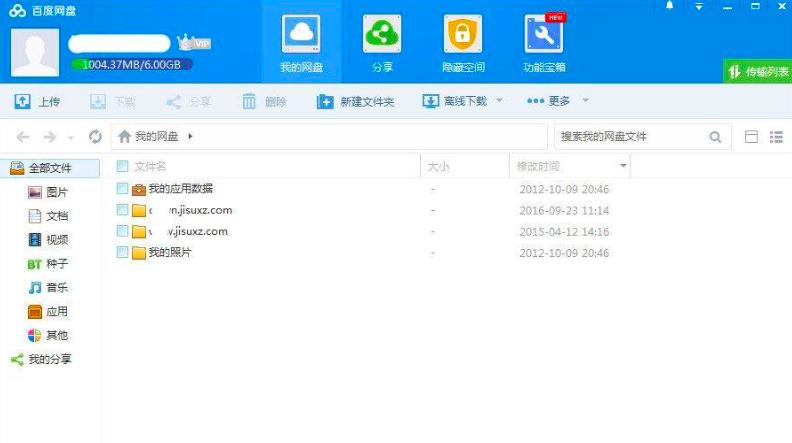Image resolution: width=792 pixels, height=443 pixels.
Task: Open the 功能宝箱 tab
Action: [544, 42]
